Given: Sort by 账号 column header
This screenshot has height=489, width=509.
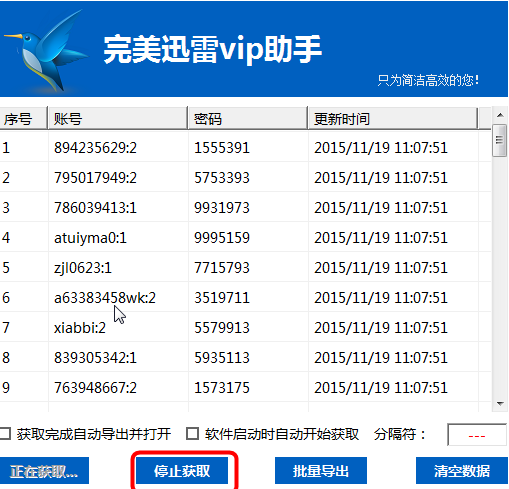Looking at the screenshot, I should [118, 118].
